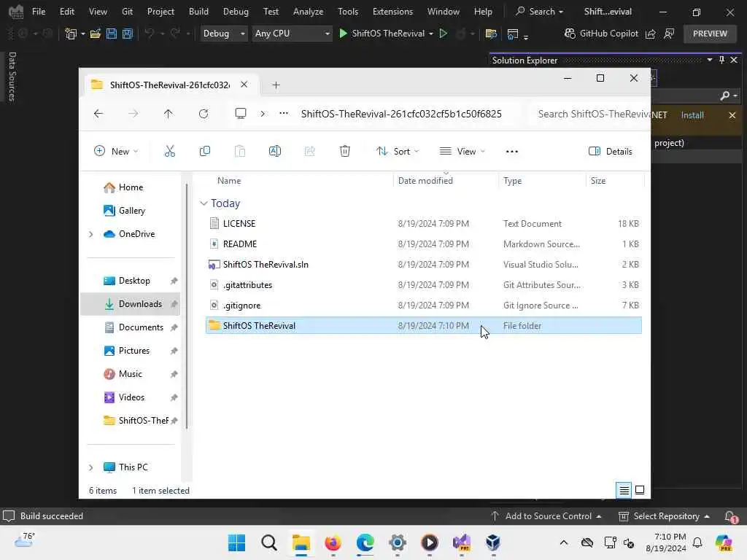Open startup project dropdown arrow
The height and width of the screenshot is (560, 747).
point(431,34)
